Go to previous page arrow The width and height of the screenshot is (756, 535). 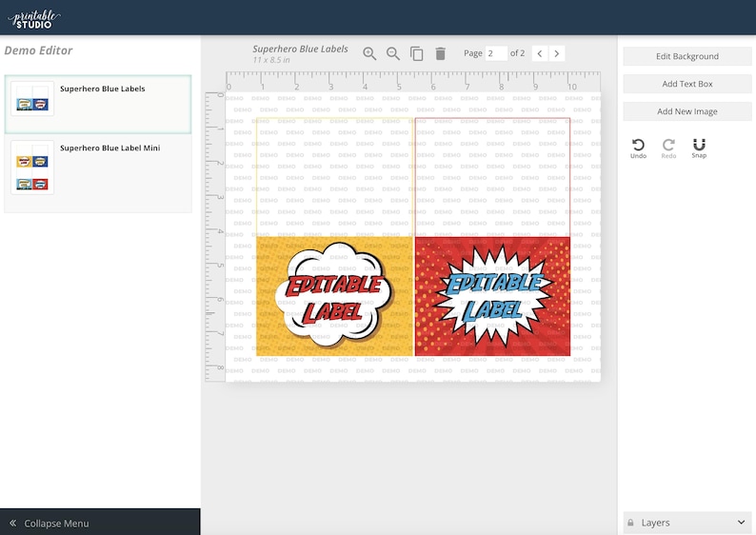point(540,53)
